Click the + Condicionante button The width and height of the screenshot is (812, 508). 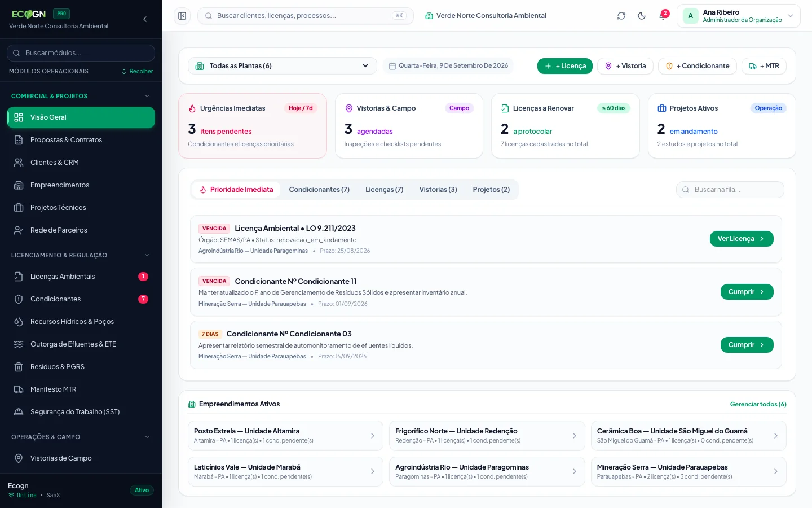click(698, 66)
